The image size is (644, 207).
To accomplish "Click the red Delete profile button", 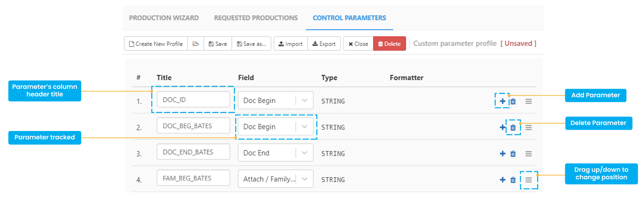I will [389, 44].
